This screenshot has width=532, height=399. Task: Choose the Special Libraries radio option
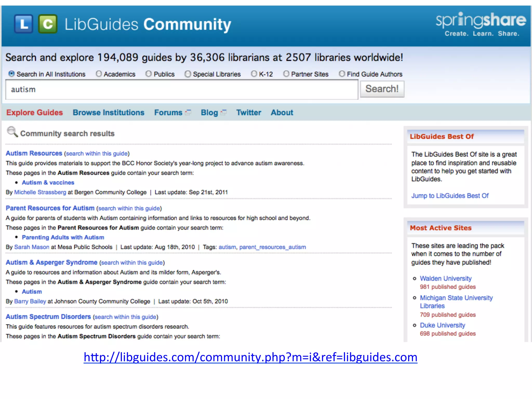tap(188, 74)
